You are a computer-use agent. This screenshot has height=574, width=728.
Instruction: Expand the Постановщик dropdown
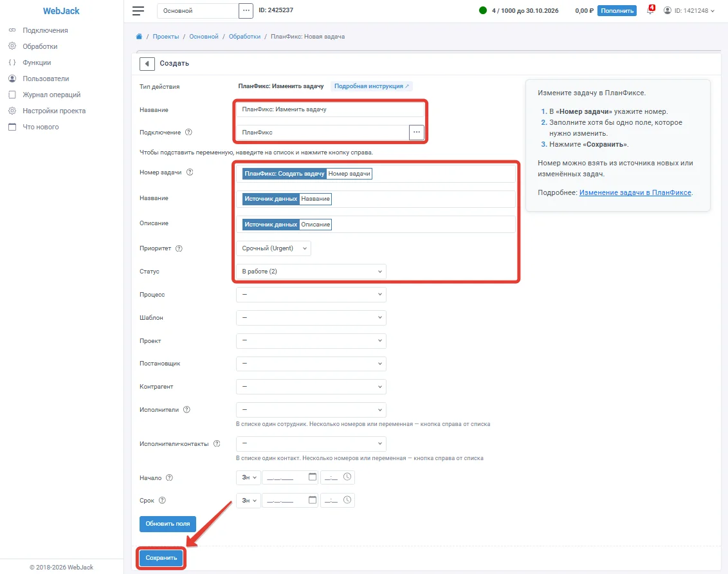pos(311,364)
